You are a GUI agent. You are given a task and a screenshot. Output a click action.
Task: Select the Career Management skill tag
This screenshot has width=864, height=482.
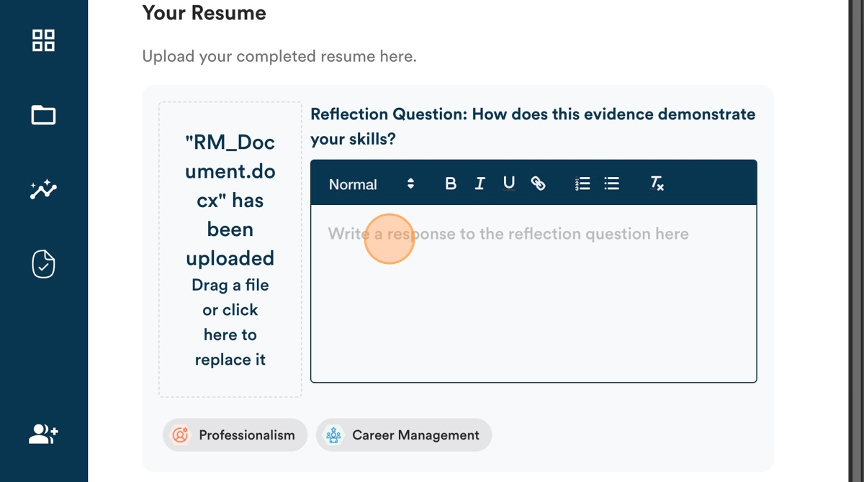(x=404, y=435)
